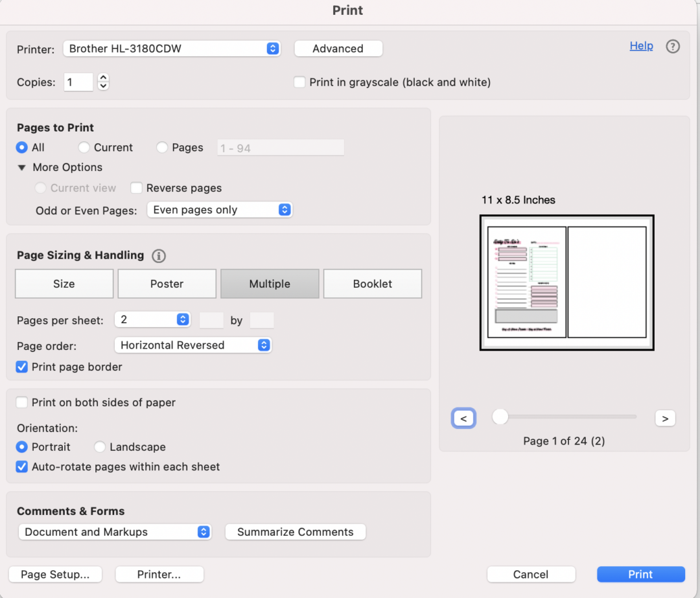
Task: Click the Pages range input field
Action: coord(280,147)
